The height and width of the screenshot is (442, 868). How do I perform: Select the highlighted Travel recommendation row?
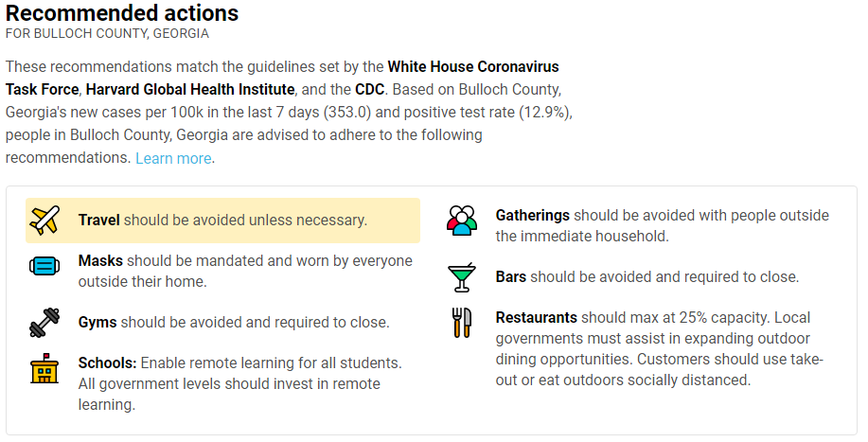222,221
